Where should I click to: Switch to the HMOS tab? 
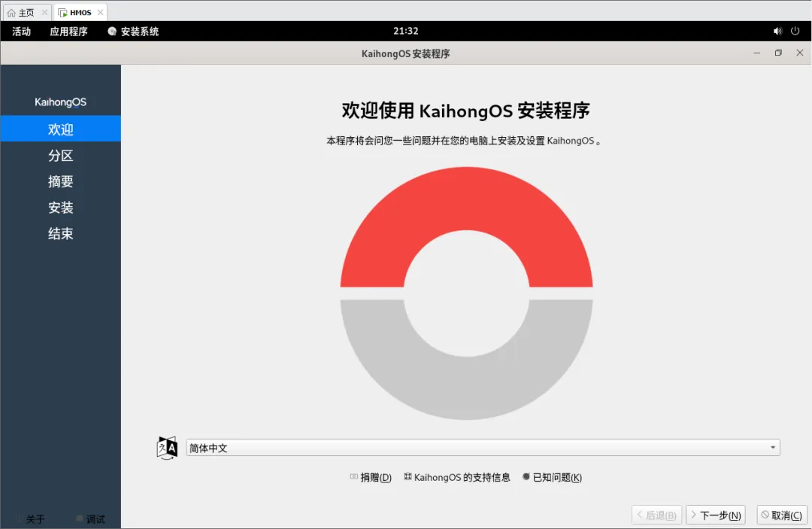(80, 12)
